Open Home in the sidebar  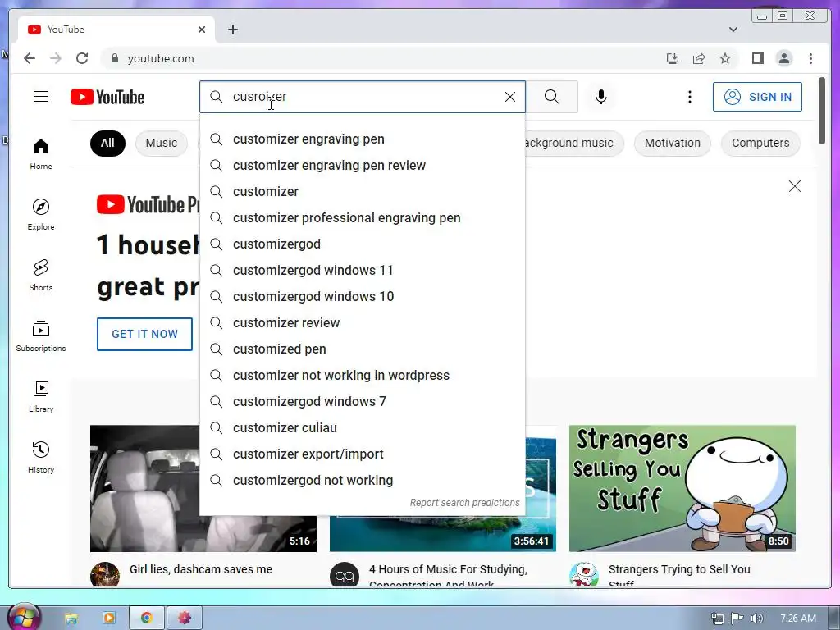(41, 154)
